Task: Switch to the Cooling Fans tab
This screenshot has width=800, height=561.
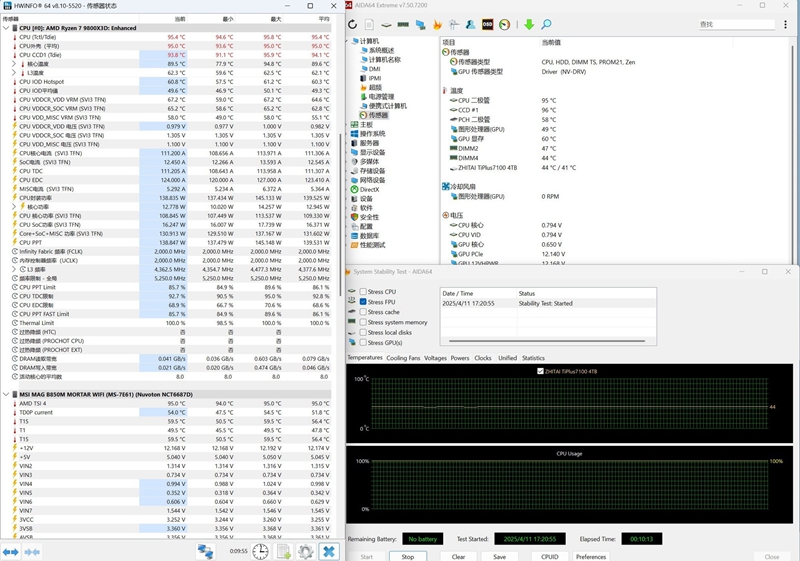Action: click(403, 358)
